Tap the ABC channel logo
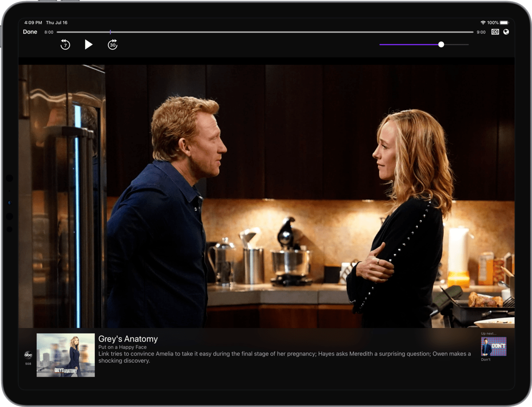This screenshot has width=532, height=407. coord(28,355)
